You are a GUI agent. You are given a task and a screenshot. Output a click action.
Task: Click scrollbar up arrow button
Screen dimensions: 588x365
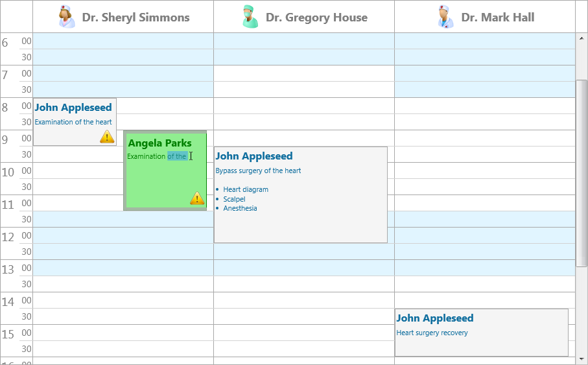click(582, 38)
